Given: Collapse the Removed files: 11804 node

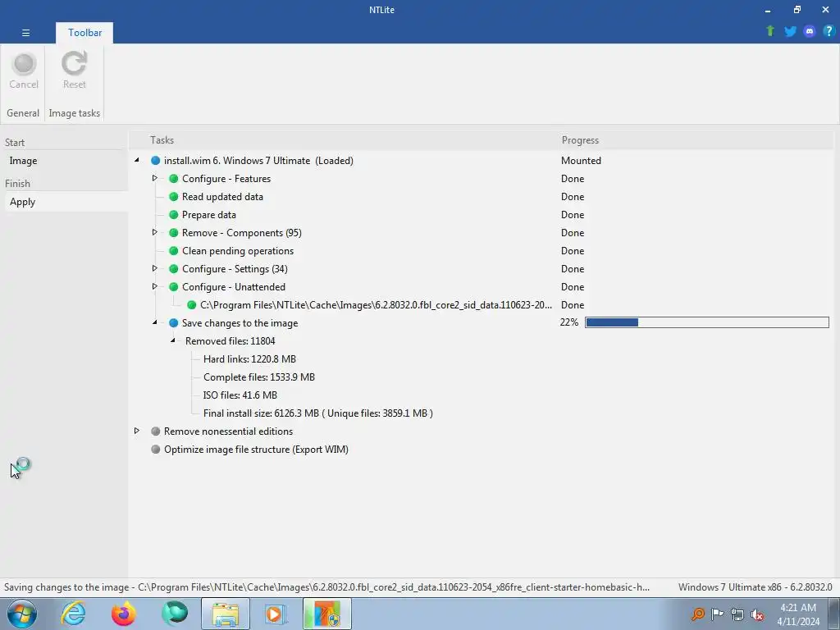Looking at the screenshot, I should 173,340.
